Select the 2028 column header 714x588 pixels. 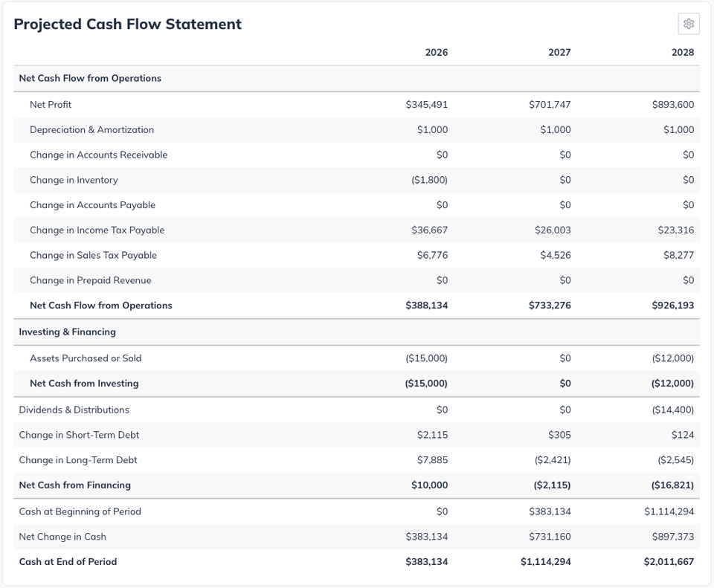point(683,52)
